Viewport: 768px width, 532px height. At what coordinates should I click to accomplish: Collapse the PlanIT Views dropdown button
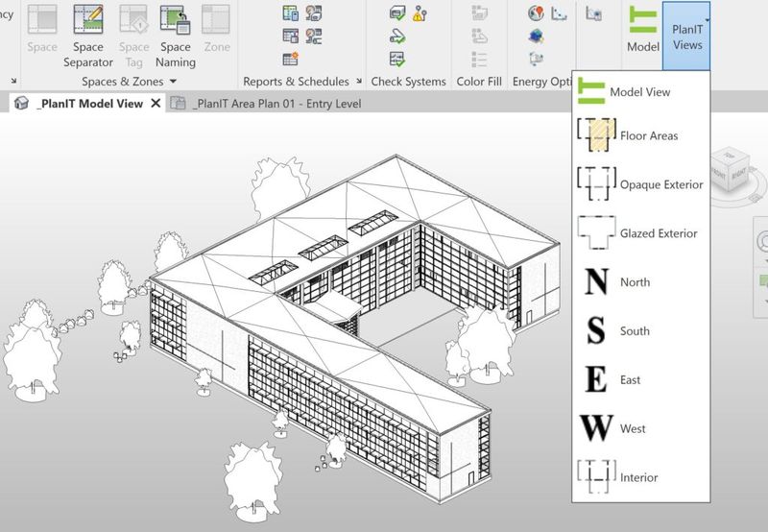click(687, 35)
